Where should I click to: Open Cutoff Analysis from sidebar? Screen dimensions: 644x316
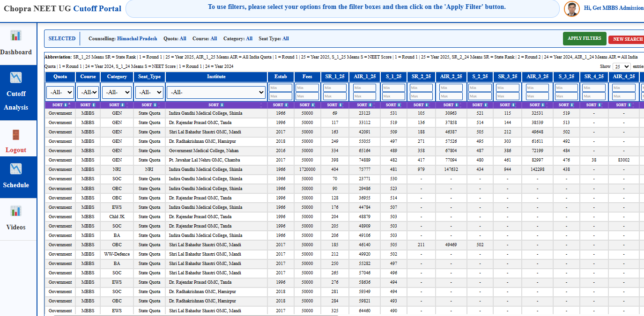pyautogui.click(x=16, y=100)
